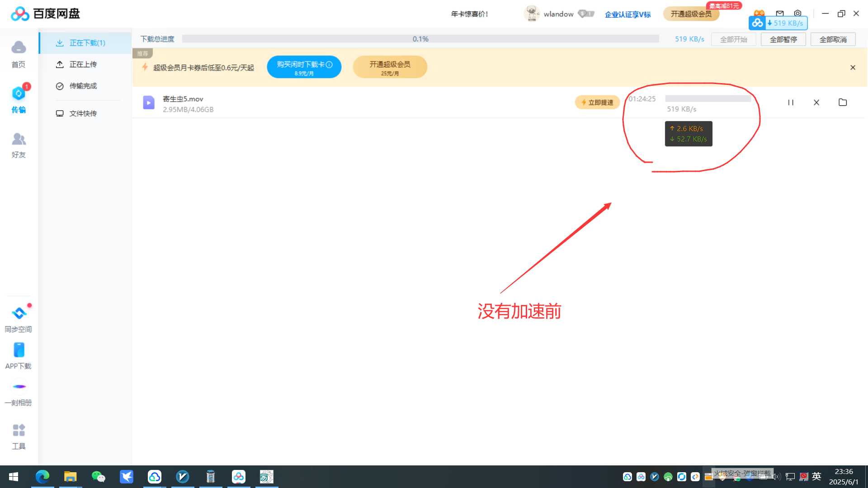Click the 寄生虫5.mov file name
868x488 pixels.
(x=183, y=99)
